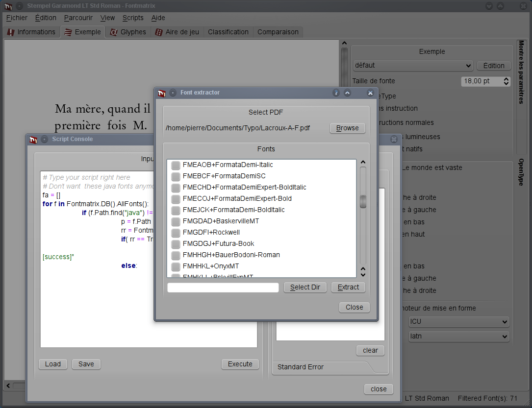
Task: Click Browse to select a PDF
Action: click(348, 128)
